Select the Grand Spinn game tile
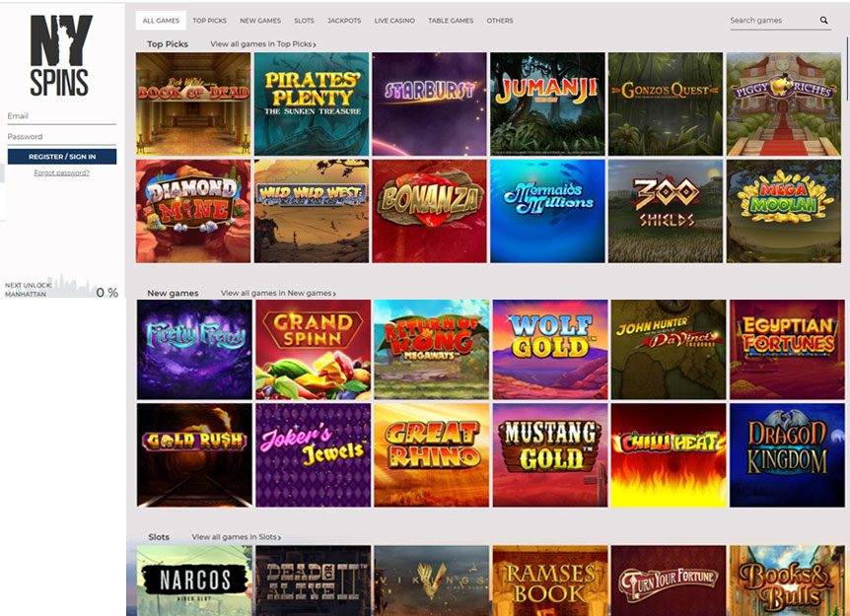850x616 pixels. click(x=314, y=350)
